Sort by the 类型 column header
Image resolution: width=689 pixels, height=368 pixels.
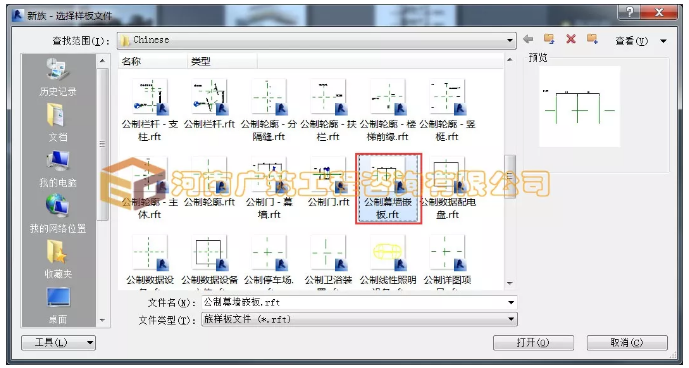pos(222,62)
